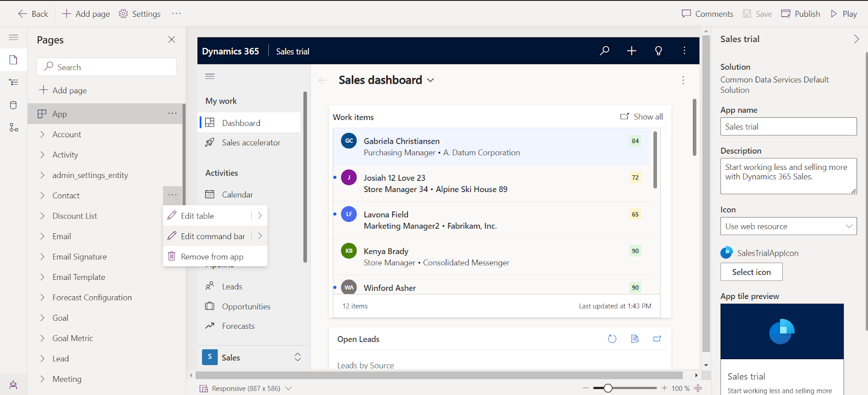The height and width of the screenshot is (395, 868).
Task: Click the Description text area
Action: pos(788,176)
